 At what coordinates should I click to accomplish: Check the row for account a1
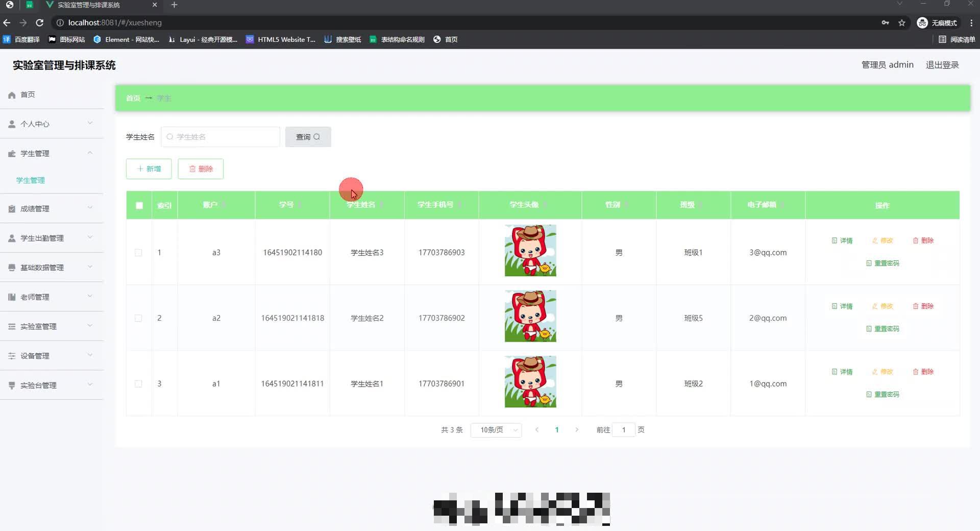pos(138,384)
